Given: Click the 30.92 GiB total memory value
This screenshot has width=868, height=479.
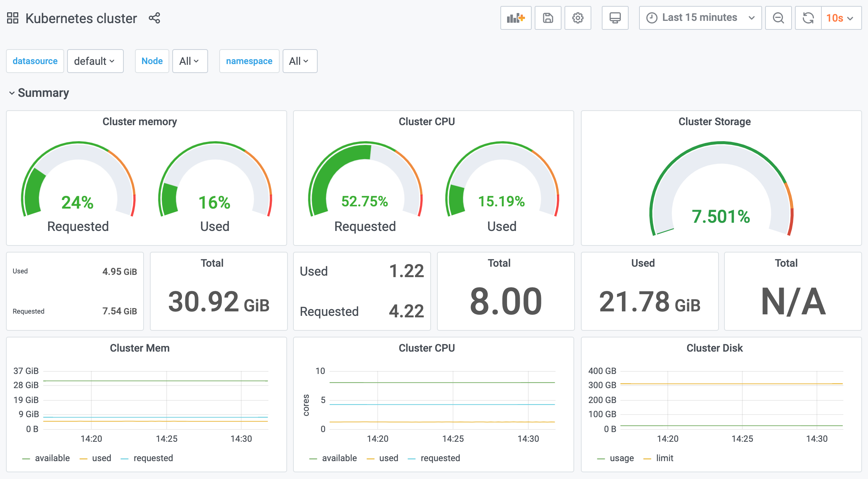Looking at the screenshot, I should click(219, 302).
